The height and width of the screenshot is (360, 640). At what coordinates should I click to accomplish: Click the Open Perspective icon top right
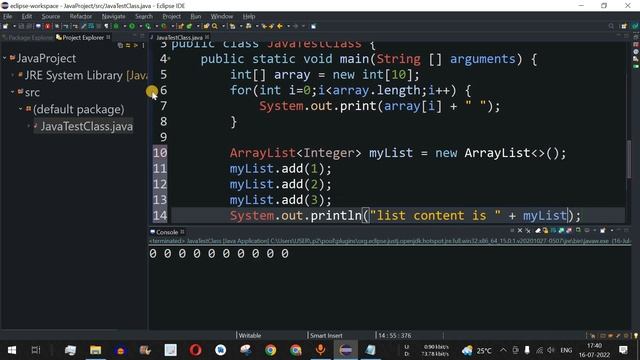624,26
